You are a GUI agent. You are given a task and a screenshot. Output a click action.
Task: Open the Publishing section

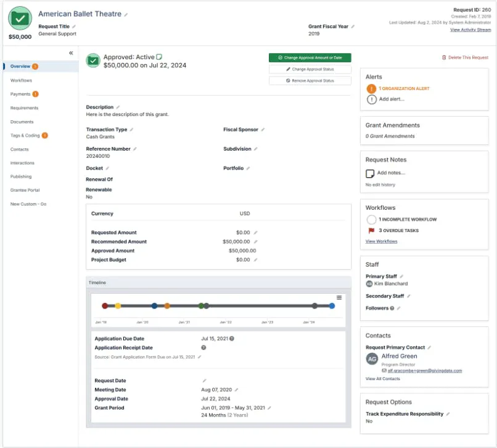[x=21, y=176]
